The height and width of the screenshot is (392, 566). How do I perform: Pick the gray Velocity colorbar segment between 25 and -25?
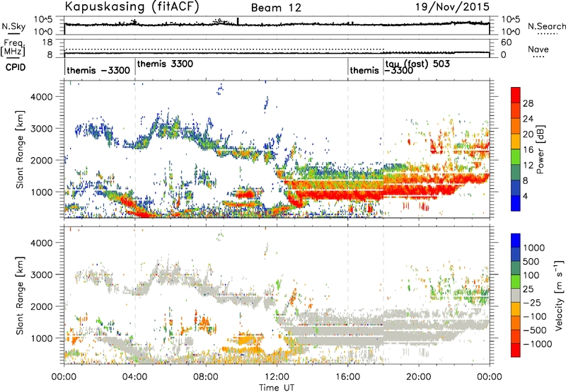(516, 296)
